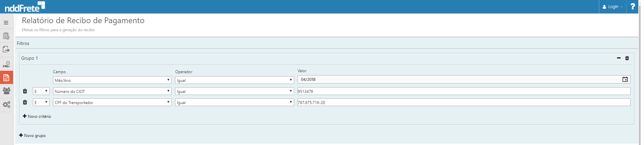Open the document checklist sidebar icon

click(6, 36)
